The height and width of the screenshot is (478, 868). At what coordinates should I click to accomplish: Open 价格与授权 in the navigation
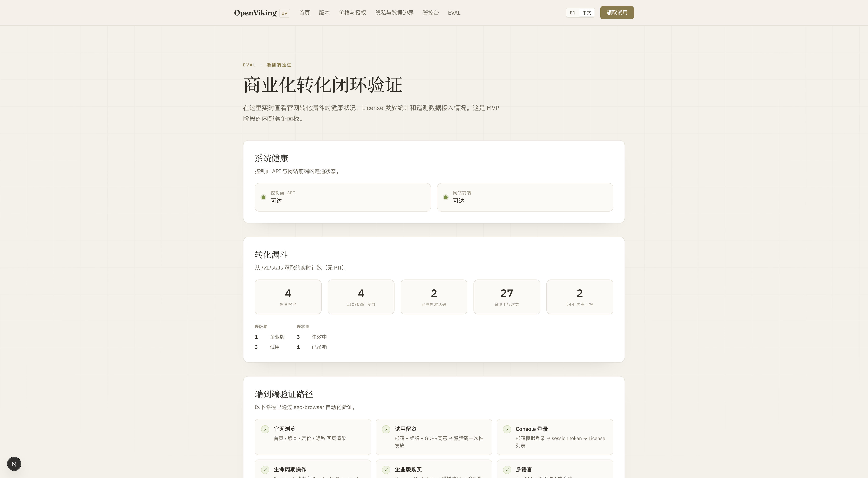(x=352, y=13)
